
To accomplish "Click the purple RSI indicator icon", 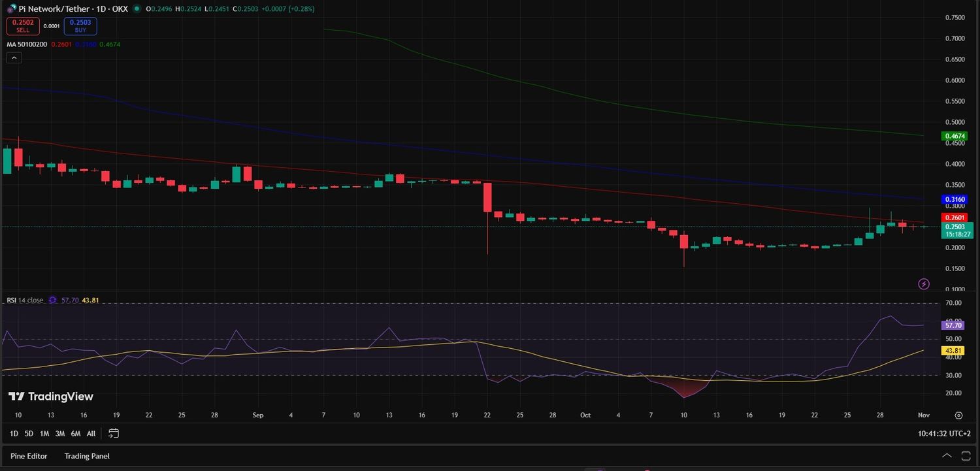I will click(52, 300).
